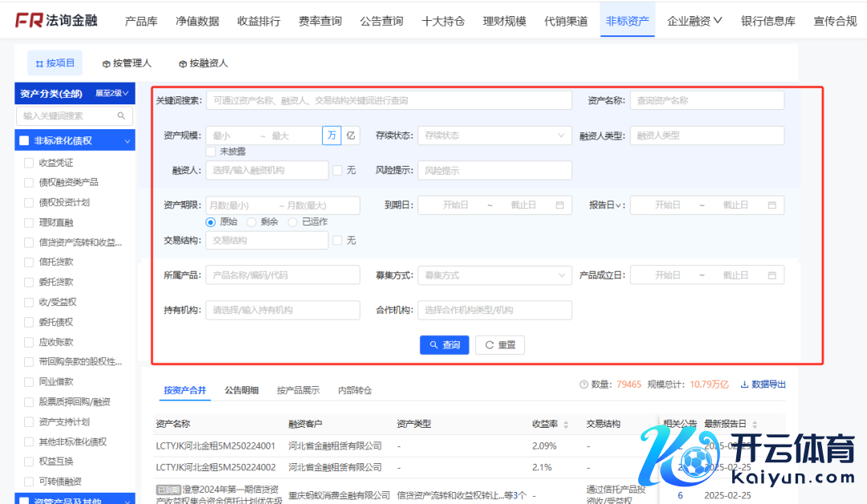The image size is (867, 504).
Task: Click the 关键词搜索 input field
Action: [x=389, y=100]
